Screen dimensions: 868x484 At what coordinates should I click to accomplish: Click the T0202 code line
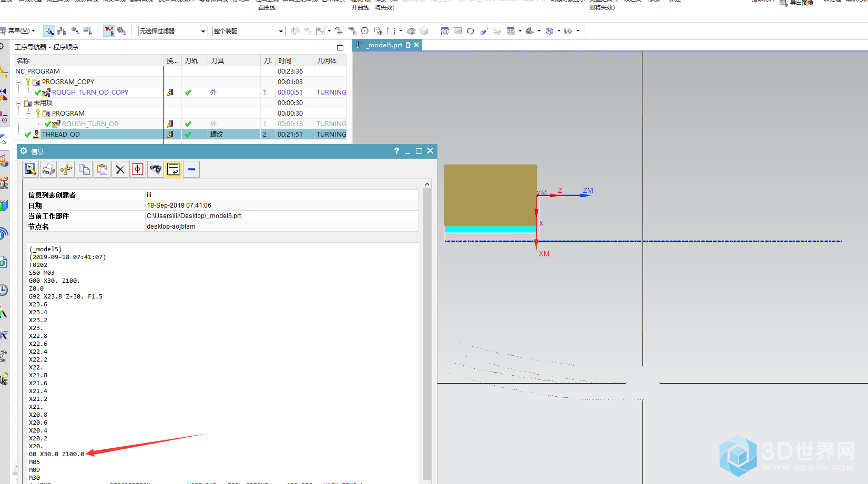(x=38, y=265)
